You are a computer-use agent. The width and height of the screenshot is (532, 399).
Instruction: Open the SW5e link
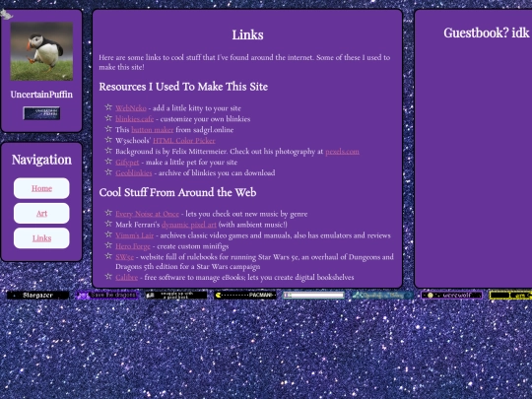(124, 257)
